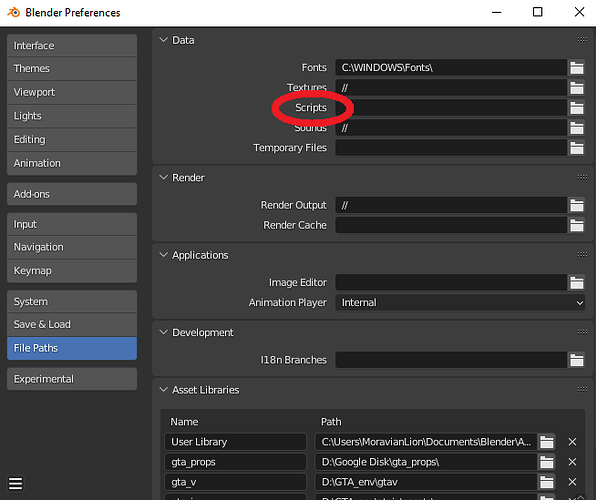Click Render panel drag grip dots

tap(582, 177)
